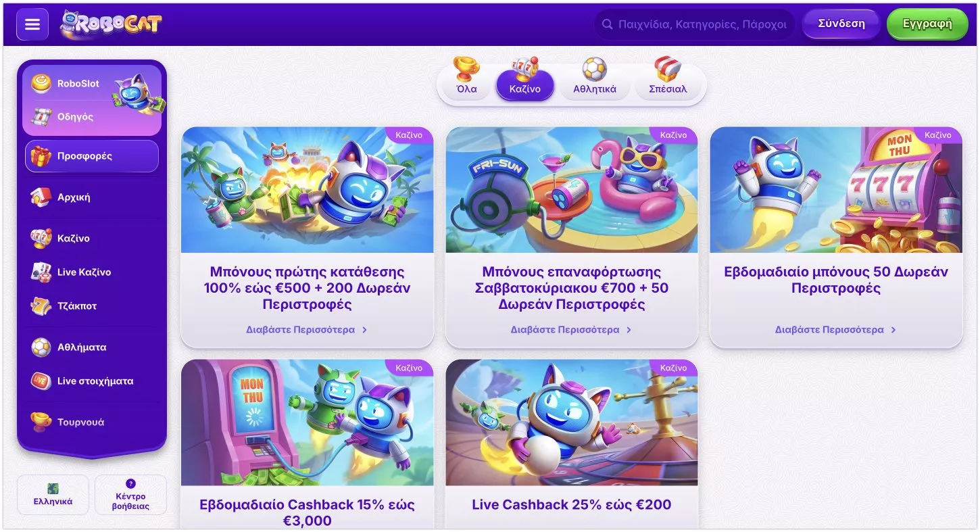The height and width of the screenshot is (532, 980).
Task: Click the green Εγγραφή button
Action: click(x=927, y=24)
